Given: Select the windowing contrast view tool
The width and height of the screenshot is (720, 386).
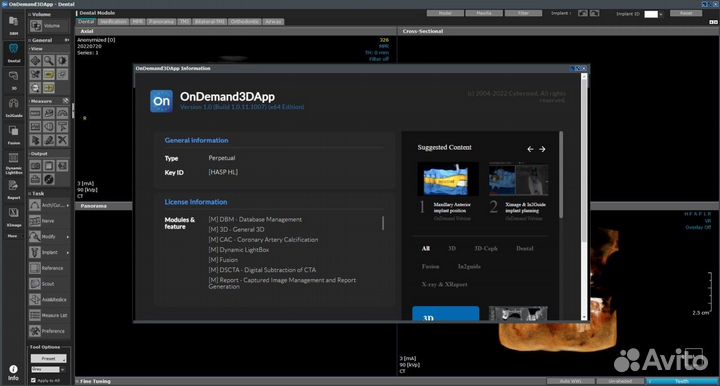Looking at the screenshot, I should (62, 61).
